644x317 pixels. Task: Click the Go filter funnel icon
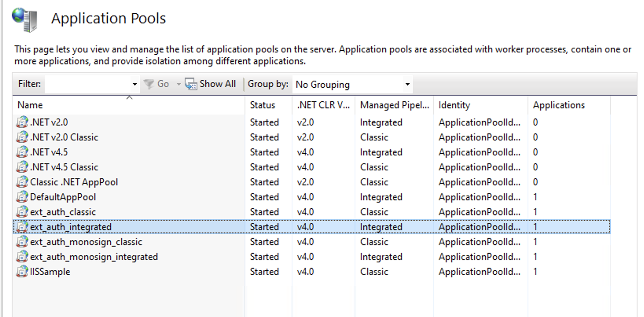149,84
